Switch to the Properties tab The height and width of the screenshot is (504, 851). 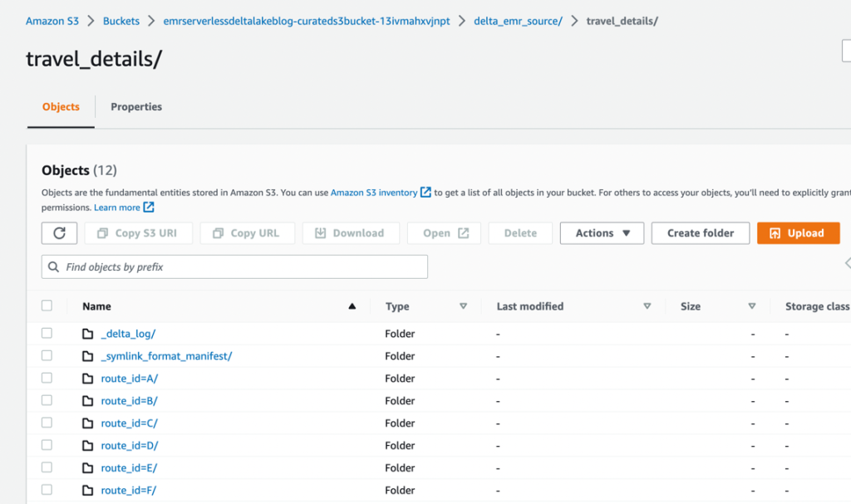tap(136, 107)
